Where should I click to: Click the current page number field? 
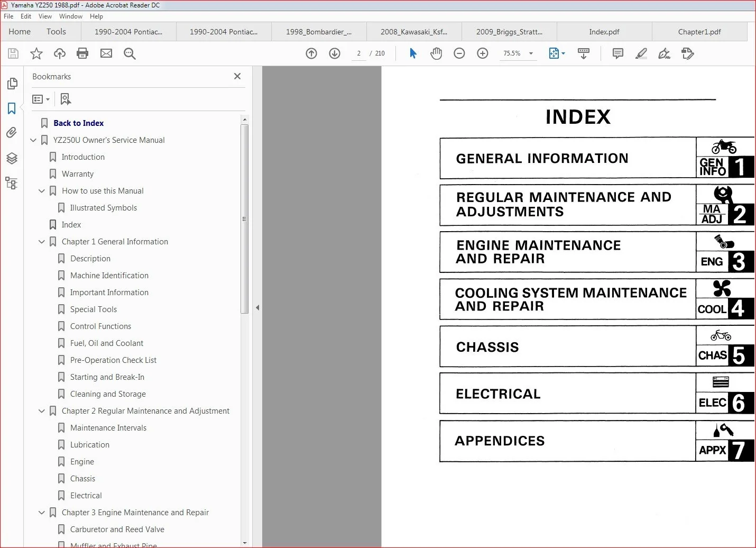[359, 53]
